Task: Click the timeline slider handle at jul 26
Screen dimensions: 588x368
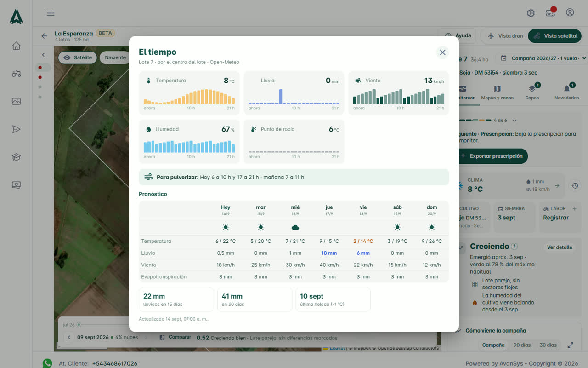Action: click(x=79, y=325)
